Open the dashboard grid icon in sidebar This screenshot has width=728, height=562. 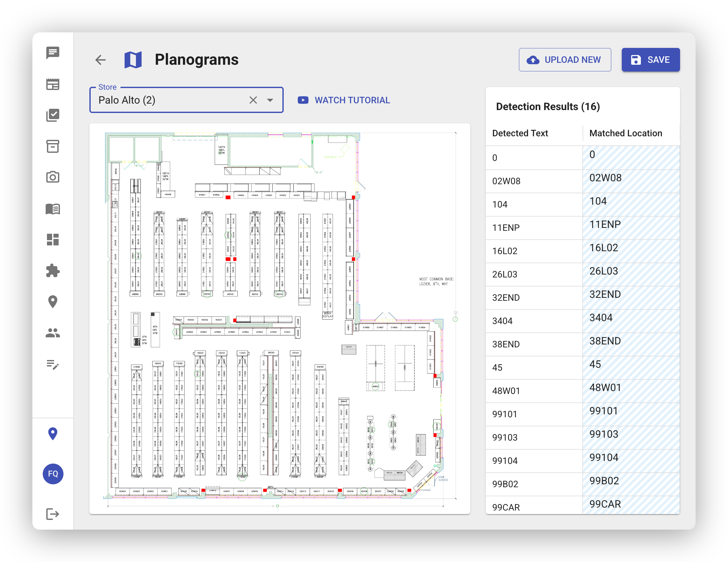53,240
